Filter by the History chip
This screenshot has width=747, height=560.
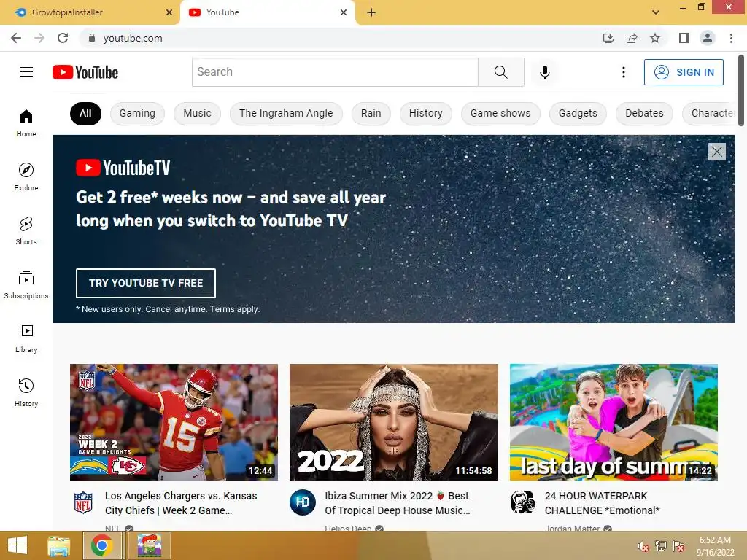pos(425,113)
